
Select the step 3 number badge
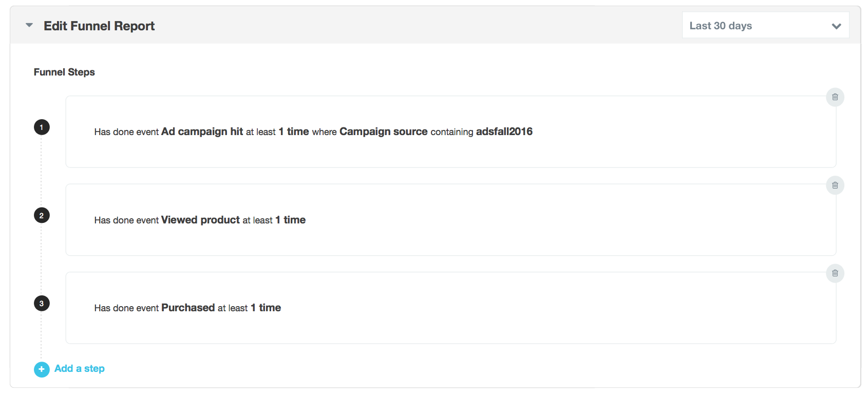click(42, 304)
